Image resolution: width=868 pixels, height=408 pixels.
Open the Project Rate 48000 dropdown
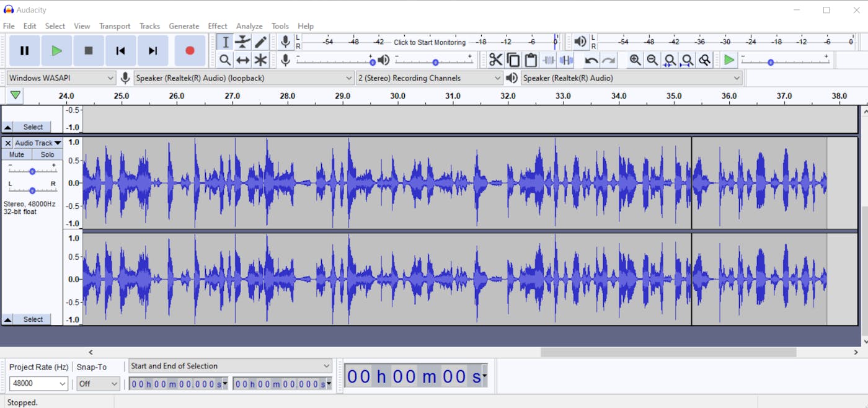(38, 384)
